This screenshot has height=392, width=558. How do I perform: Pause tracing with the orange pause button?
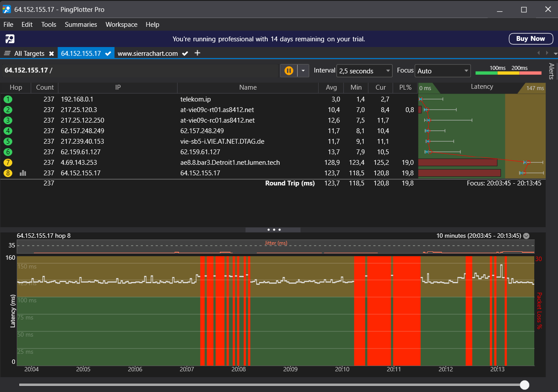click(289, 70)
